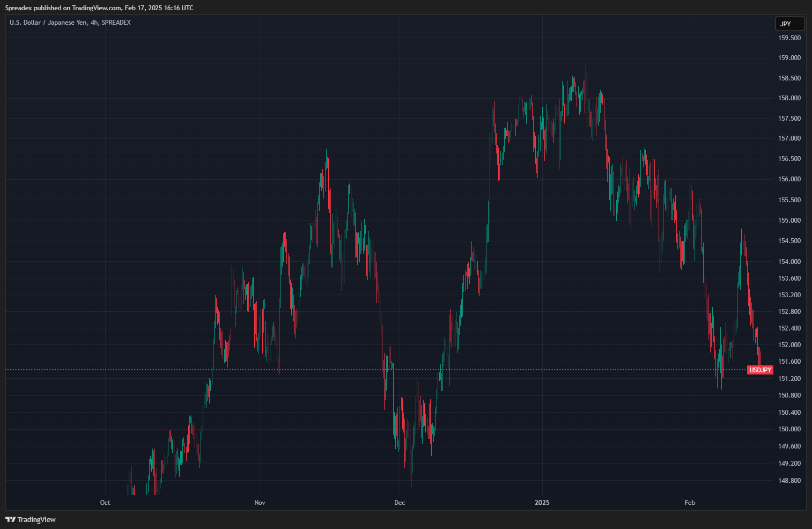Click the TradingView logo at bottom left
812x529 pixels.
tap(31, 519)
